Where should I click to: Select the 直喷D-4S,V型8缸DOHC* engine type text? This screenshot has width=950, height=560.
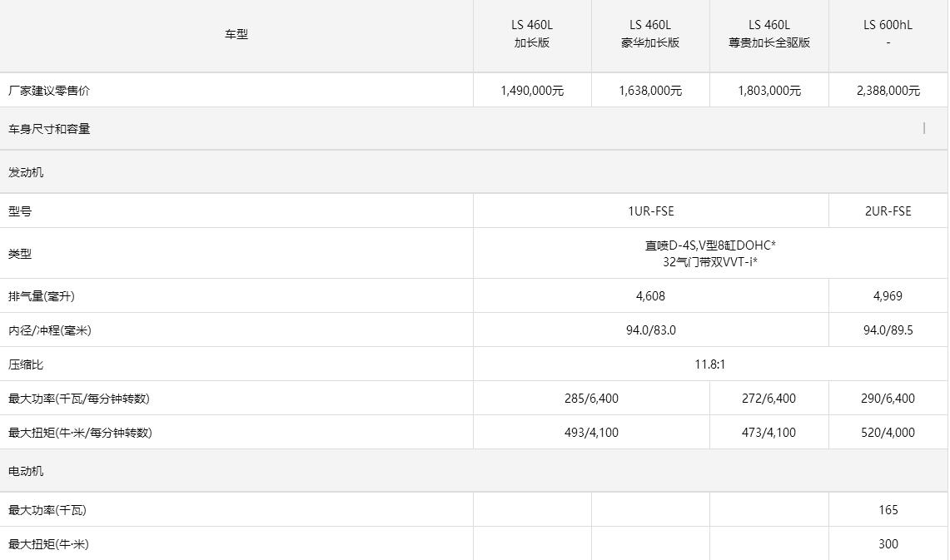[710, 245]
